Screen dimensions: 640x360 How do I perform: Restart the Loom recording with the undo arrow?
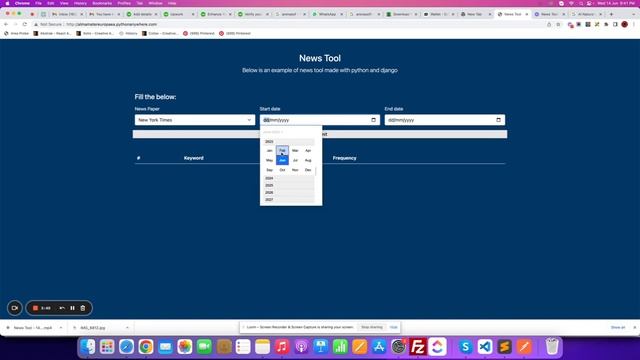(62, 308)
